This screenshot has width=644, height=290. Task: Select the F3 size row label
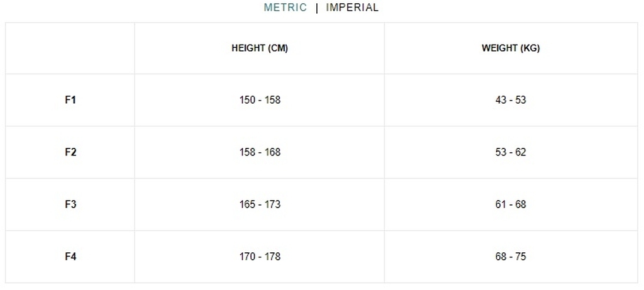pos(70,204)
